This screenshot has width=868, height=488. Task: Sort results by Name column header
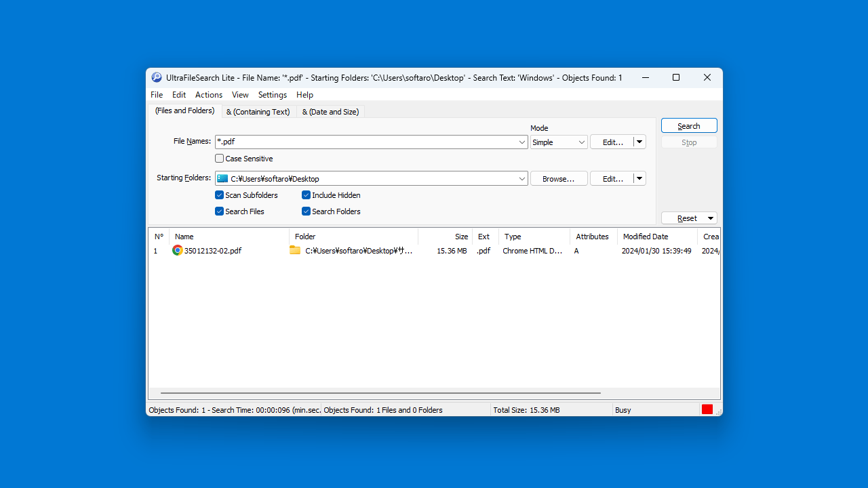click(x=229, y=237)
